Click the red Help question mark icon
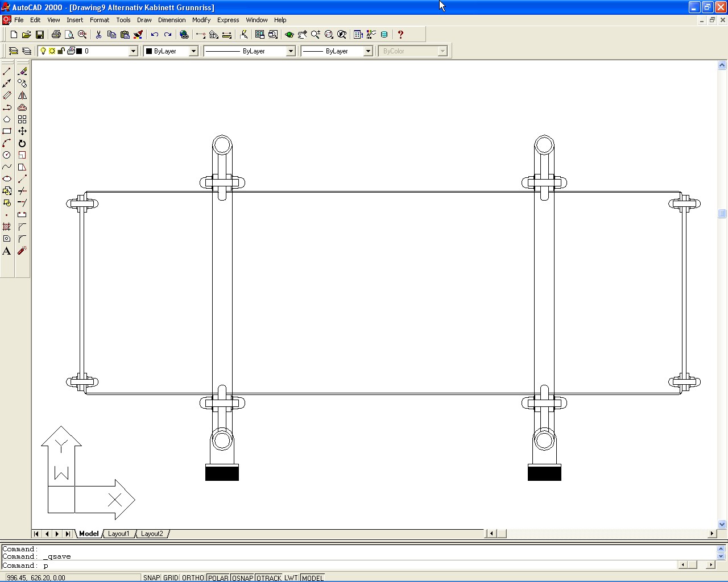Image resolution: width=728 pixels, height=582 pixels. (x=400, y=35)
